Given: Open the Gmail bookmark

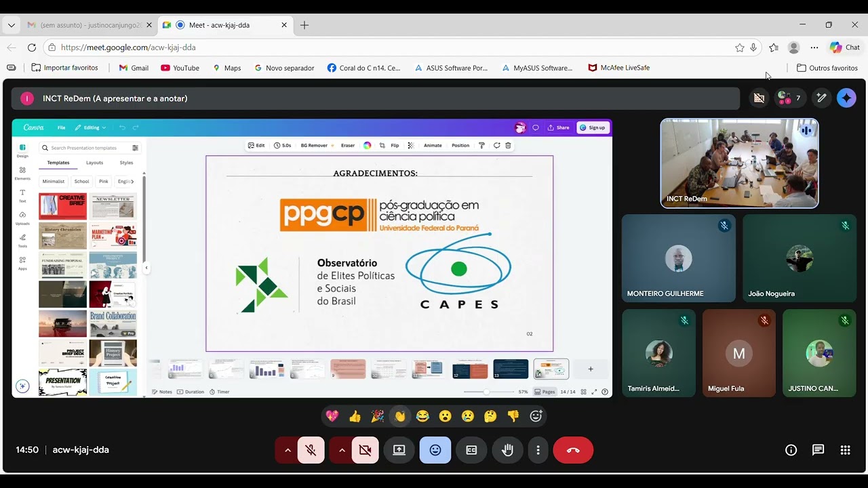Looking at the screenshot, I should pos(134,68).
